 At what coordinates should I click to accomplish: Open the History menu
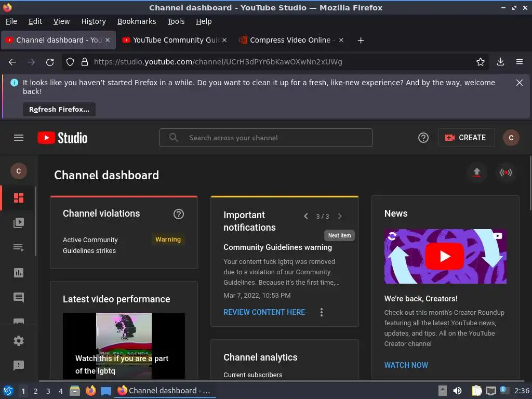(94, 21)
